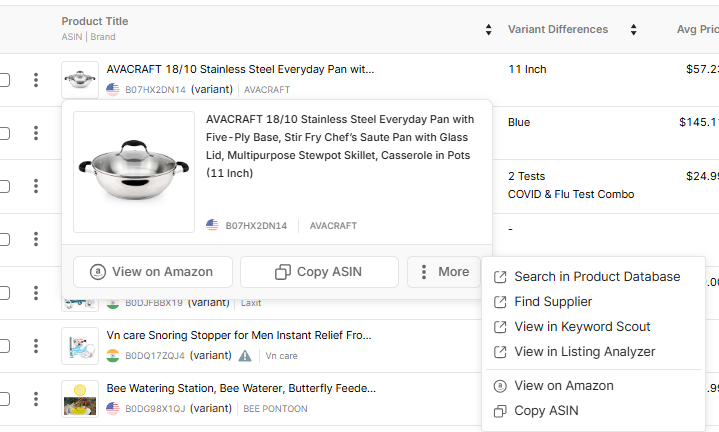Click the Variant Differences column header

tap(558, 29)
